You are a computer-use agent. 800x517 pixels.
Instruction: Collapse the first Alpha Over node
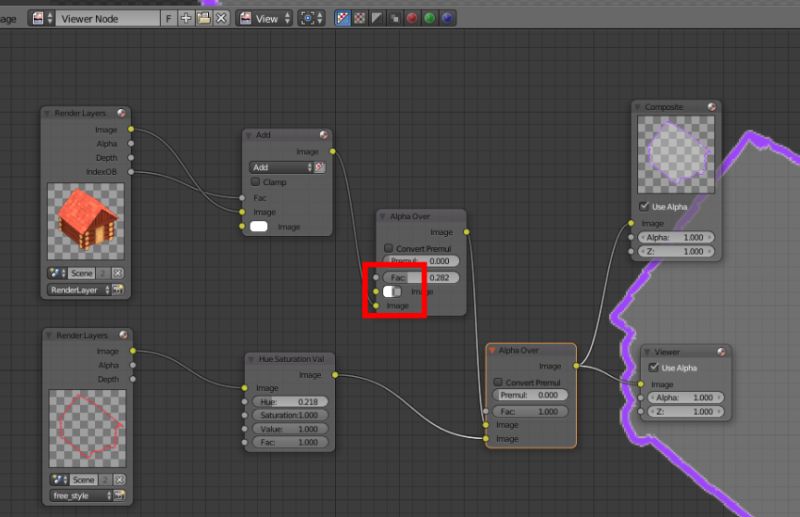pyautogui.click(x=382, y=216)
